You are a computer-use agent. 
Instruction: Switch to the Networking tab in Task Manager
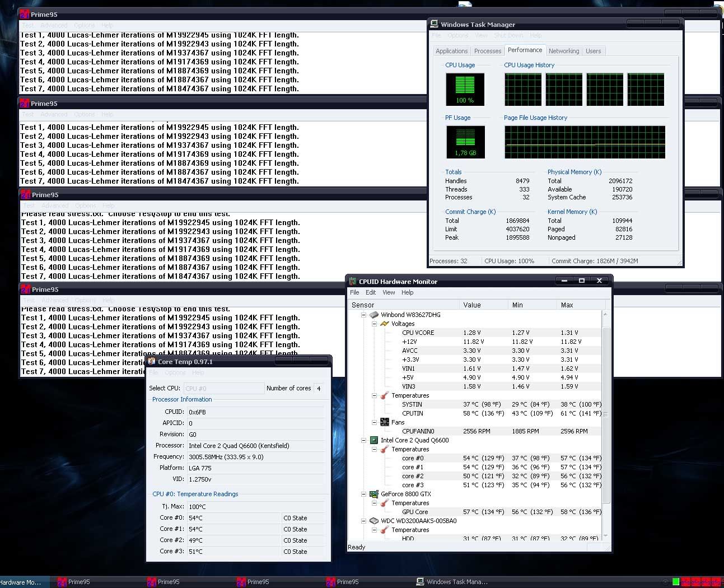pyautogui.click(x=564, y=51)
